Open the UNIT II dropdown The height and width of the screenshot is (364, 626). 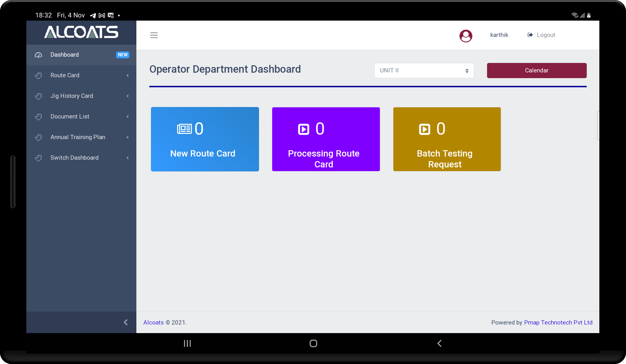[x=424, y=70]
